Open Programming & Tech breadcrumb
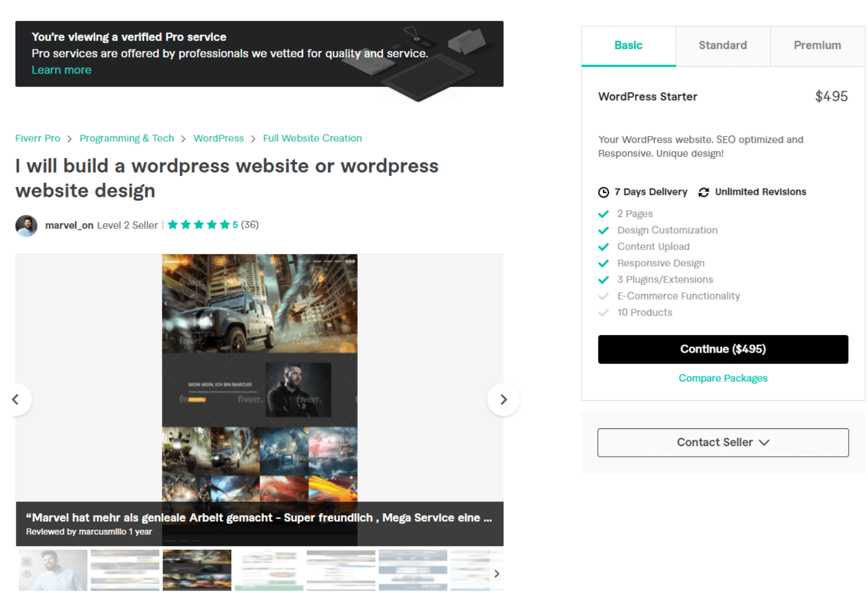This screenshot has height=593, width=868. [x=127, y=138]
